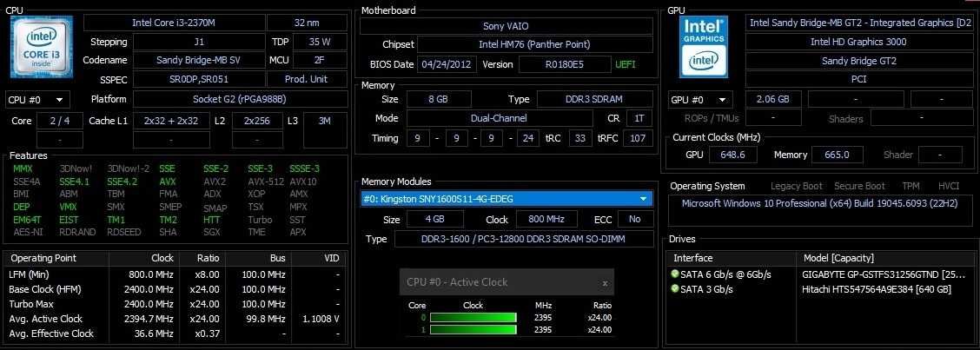Click the MCU 2F value
The height and width of the screenshot is (350, 980).
click(x=320, y=61)
